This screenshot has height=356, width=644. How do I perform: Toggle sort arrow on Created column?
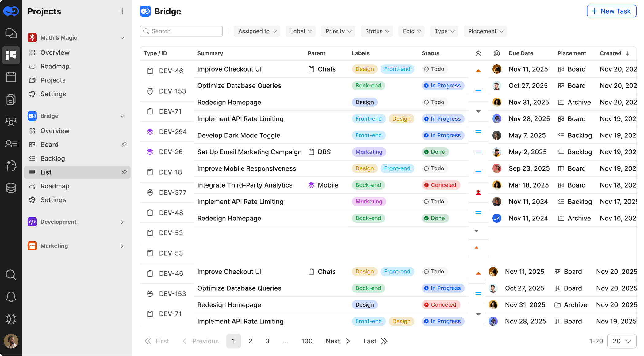627,53
